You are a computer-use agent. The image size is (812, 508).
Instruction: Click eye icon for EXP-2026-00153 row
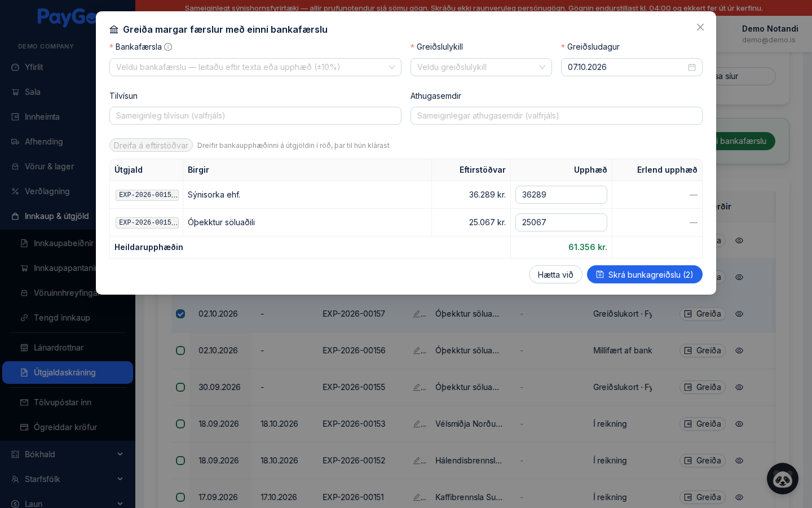[x=739, y=424]
